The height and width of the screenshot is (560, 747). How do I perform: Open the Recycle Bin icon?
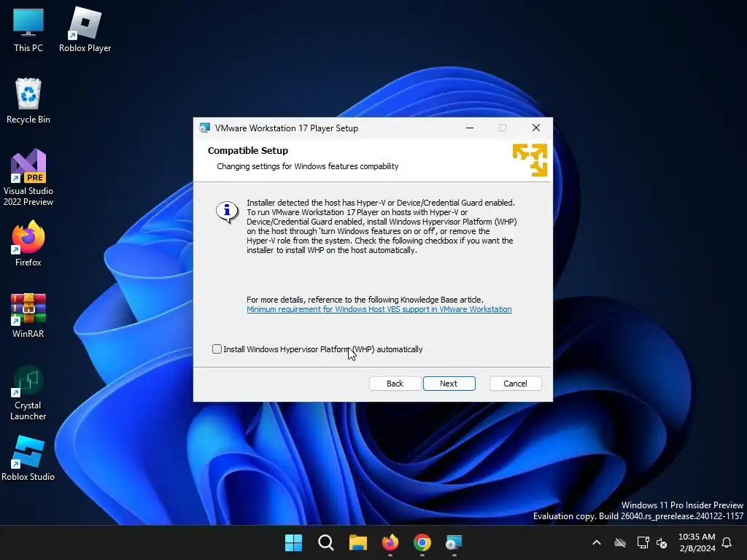click(28, 101)
